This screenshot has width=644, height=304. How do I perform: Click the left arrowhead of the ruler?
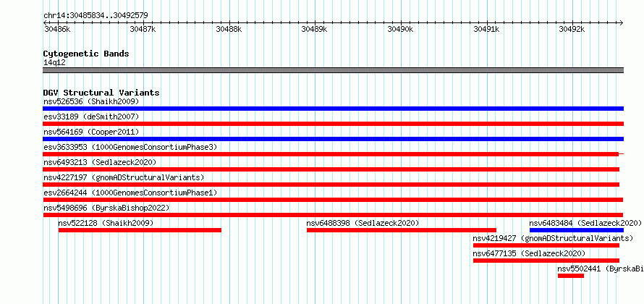click(x=45, y=22)
